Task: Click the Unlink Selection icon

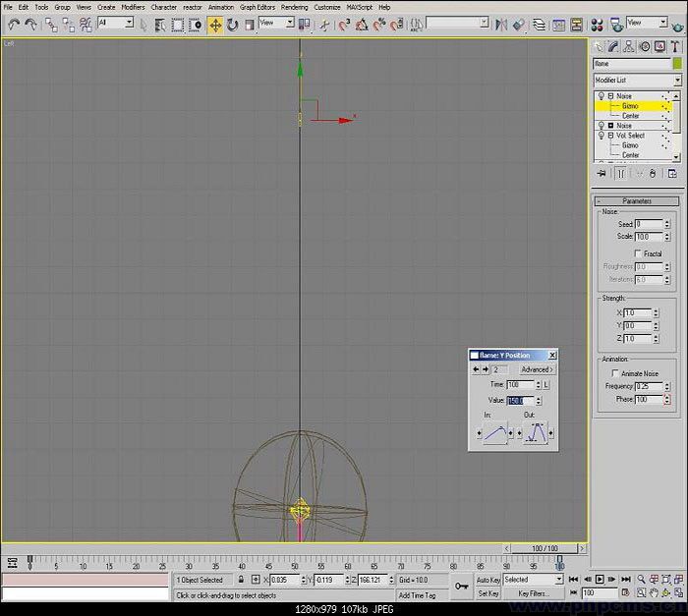Action: pyautogui.click(x=68, y=25)
